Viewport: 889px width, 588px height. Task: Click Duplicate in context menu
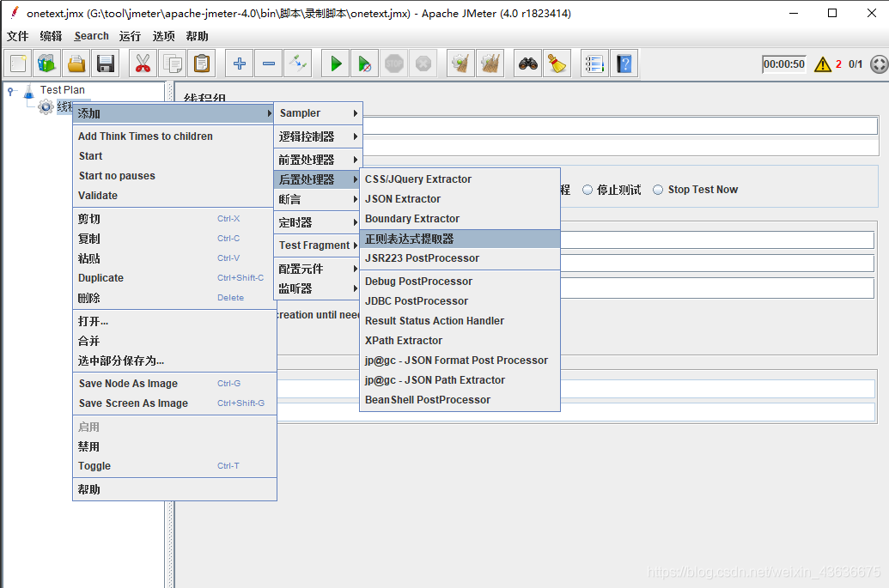(x=174, y=278)
